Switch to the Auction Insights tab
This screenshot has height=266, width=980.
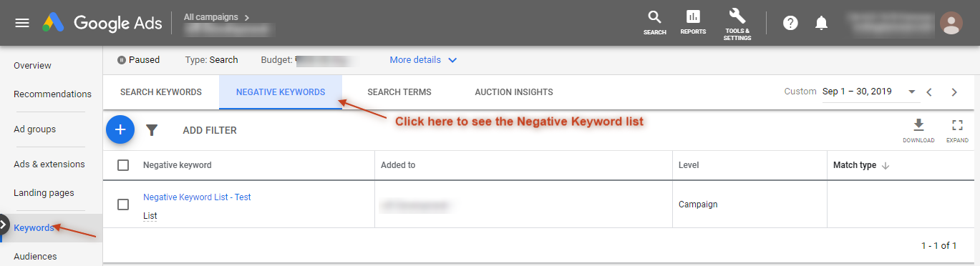[514, 92]
